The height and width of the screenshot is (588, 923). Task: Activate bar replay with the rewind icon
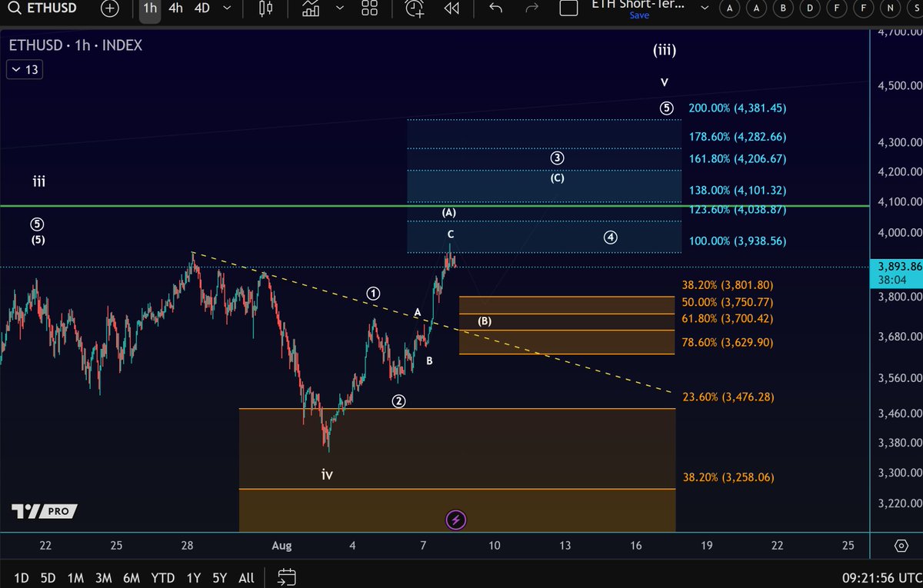click(452, 8)
